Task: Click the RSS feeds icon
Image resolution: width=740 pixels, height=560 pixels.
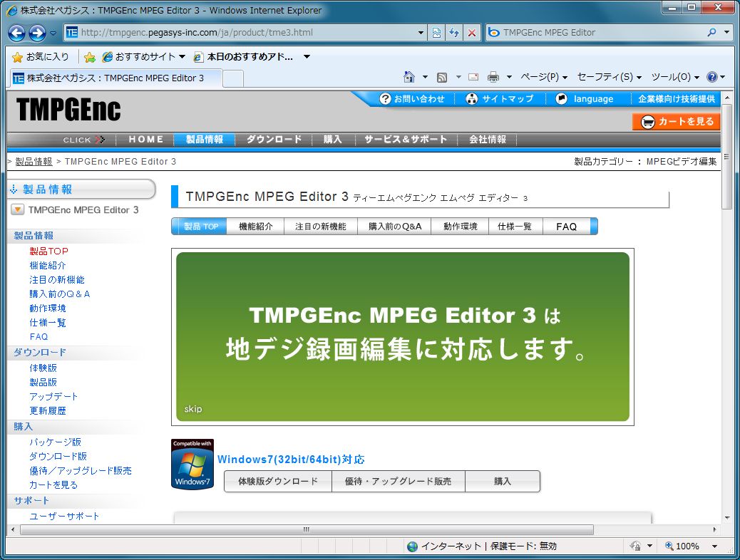Action: (x=442, y=78)
